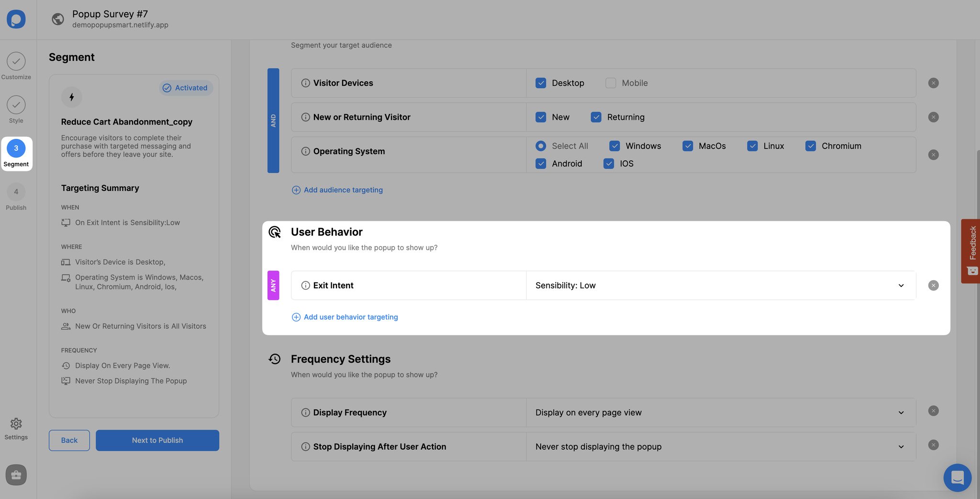Remove the Visitor Devices rule
Screen dimensions: 980x499
[x=933, y=83]
